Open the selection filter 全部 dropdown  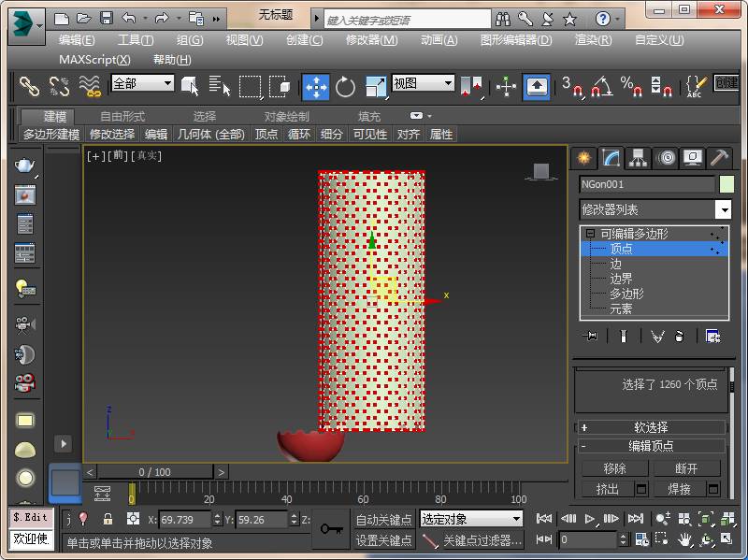point(142,83)
